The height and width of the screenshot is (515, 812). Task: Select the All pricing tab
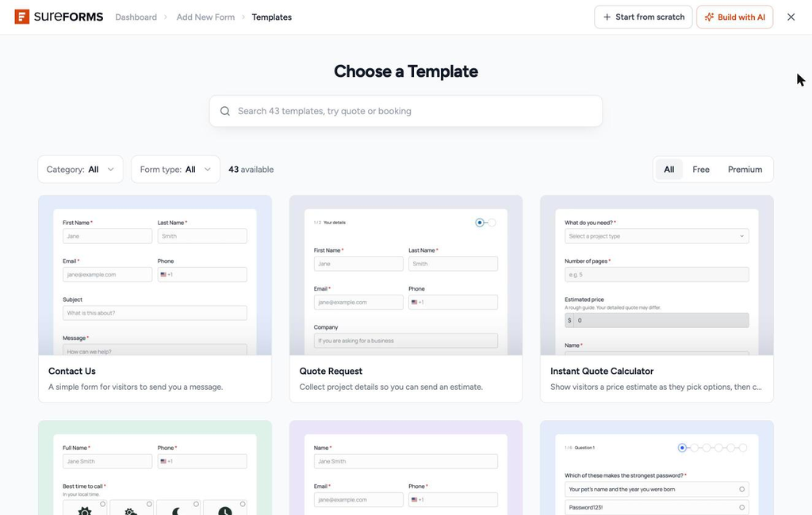pos(669,170)
